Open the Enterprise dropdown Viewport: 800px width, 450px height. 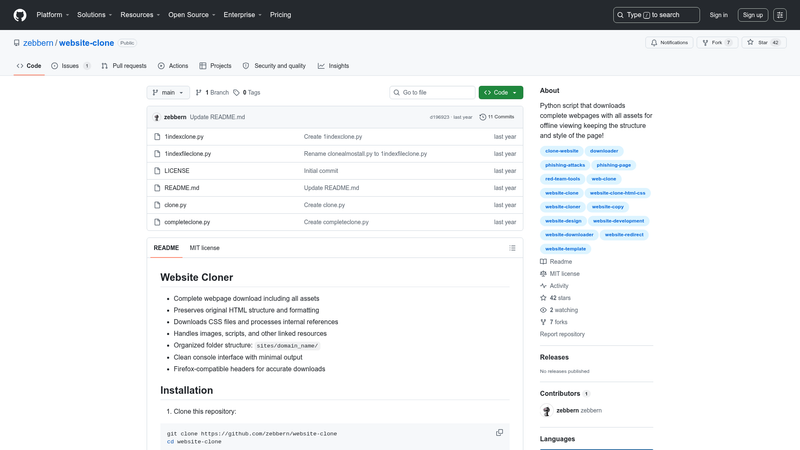coord(242,15)
